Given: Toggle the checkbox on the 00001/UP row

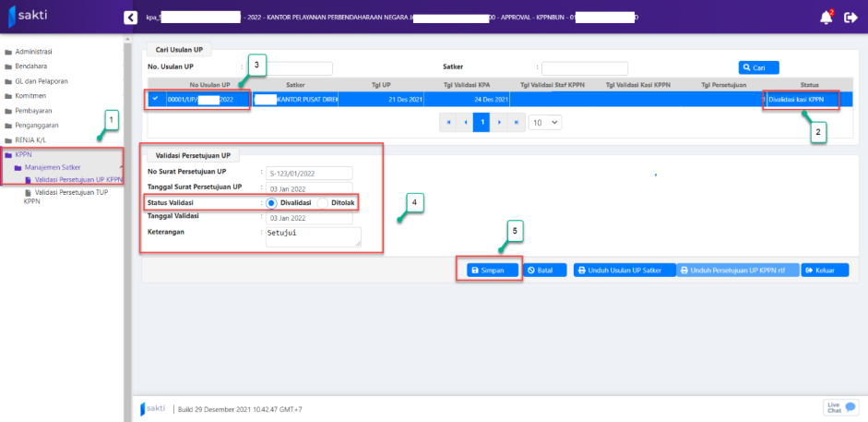Looking at the screenshot, I should click(x=154, y=99).
